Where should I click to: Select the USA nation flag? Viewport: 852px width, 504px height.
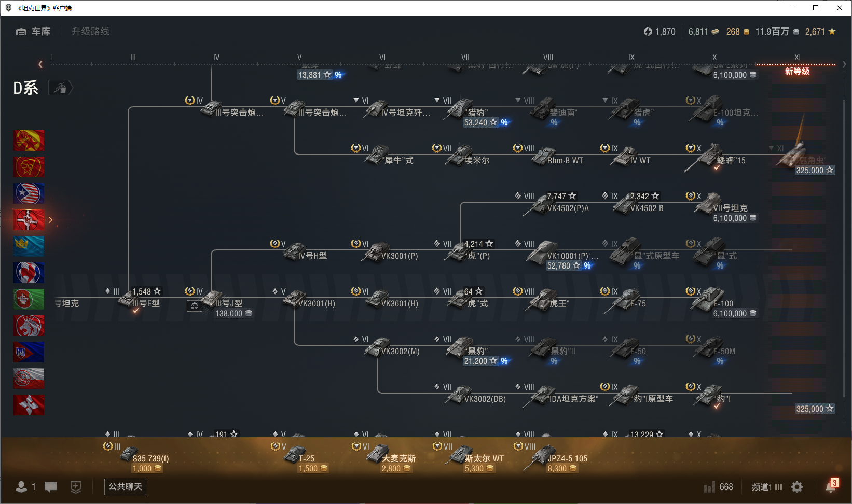click(29, 193)
